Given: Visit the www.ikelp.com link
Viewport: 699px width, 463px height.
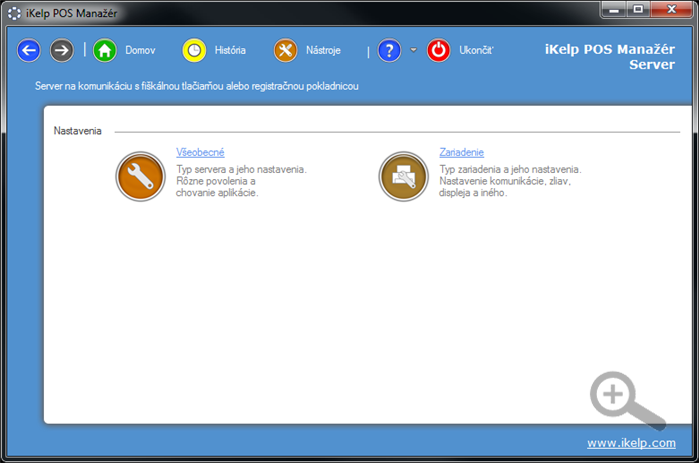Looking at the screenshot, I should pyautogui.click(x=630, y=442).
